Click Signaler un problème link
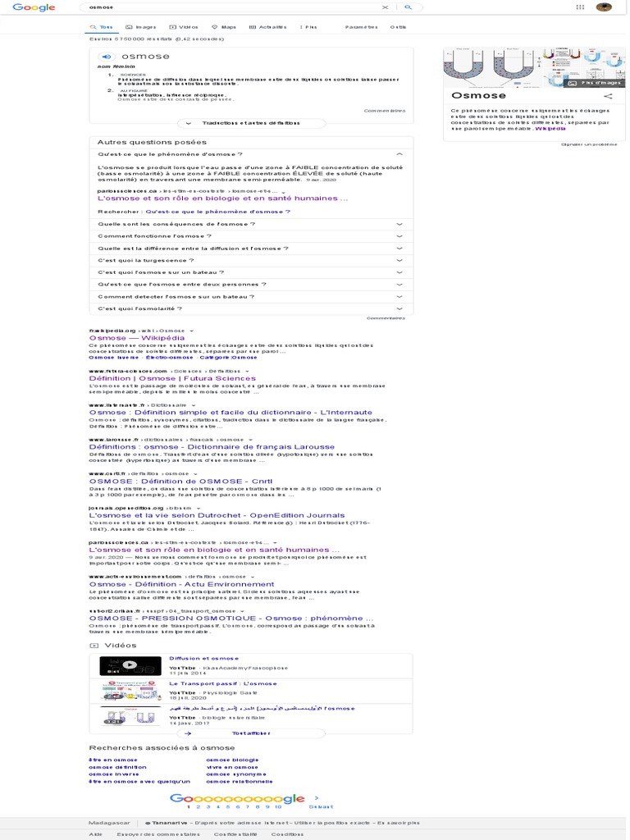This screenshot has width=630, height=840. point(589,144)
